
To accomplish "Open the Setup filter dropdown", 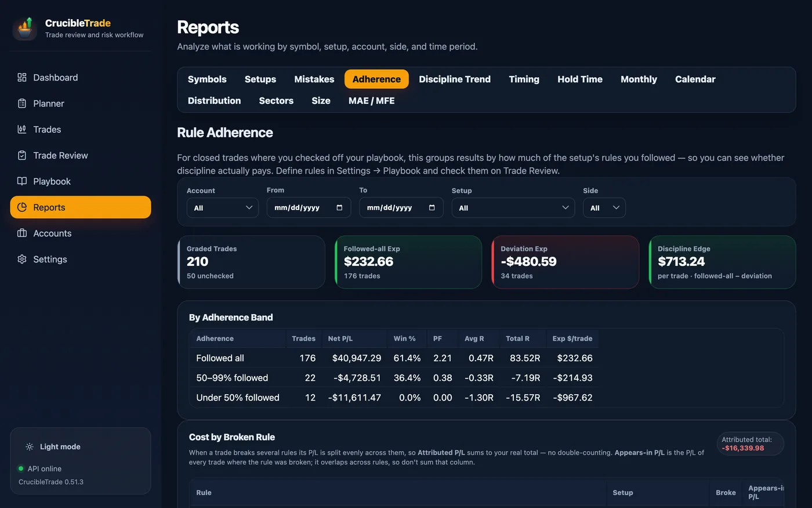I will point(513,208).
